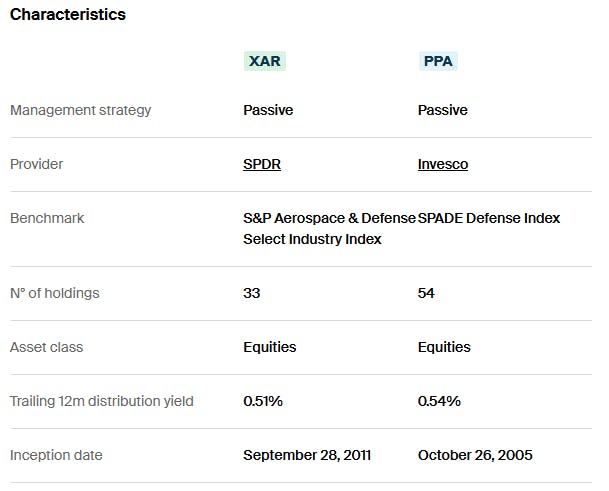This screenshot has height=491, width=609.
Task: Click the N° of holdings label
Action: (x=55, y=293)
